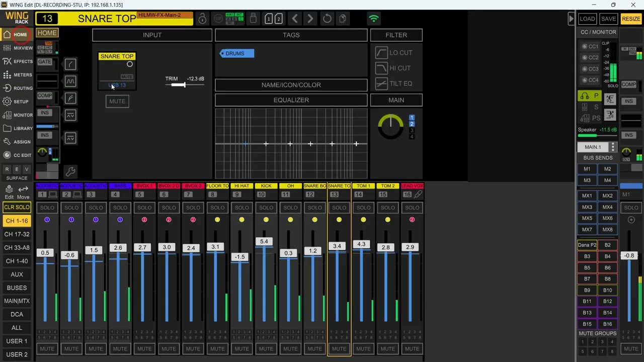The height and width of the screenshot is (362, 644).
Task: Toggle Solo on Kick channel 10
Action: click(266, 208)
